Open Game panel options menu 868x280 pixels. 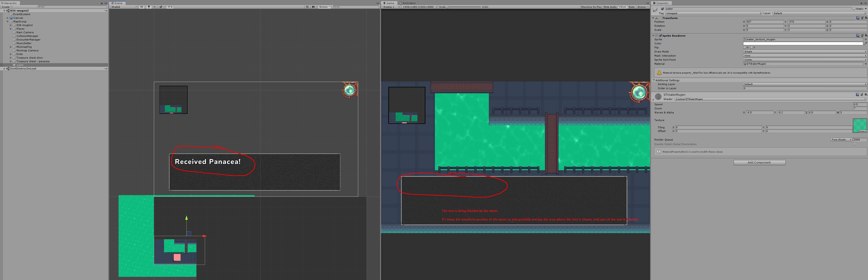pos(647,3)
